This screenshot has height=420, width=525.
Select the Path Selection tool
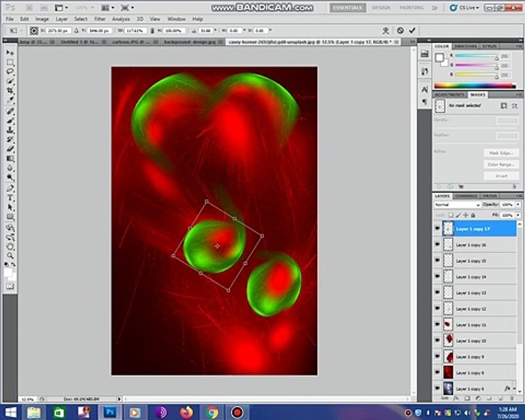click(10, 207)
